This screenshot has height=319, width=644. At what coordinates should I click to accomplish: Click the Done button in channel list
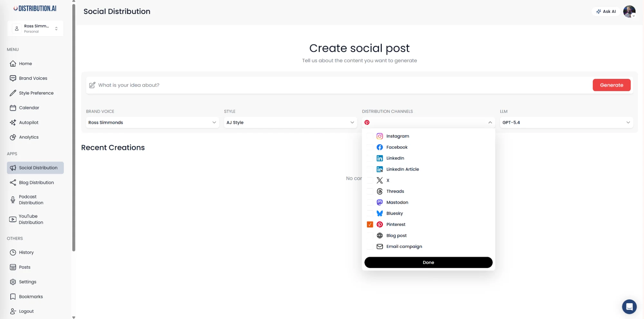[428, 262]
